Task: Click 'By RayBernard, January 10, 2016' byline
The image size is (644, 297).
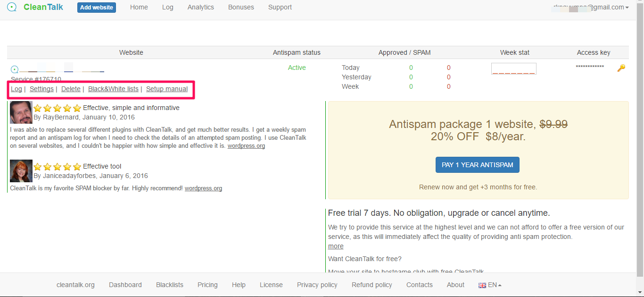Action: pos(84,117)
